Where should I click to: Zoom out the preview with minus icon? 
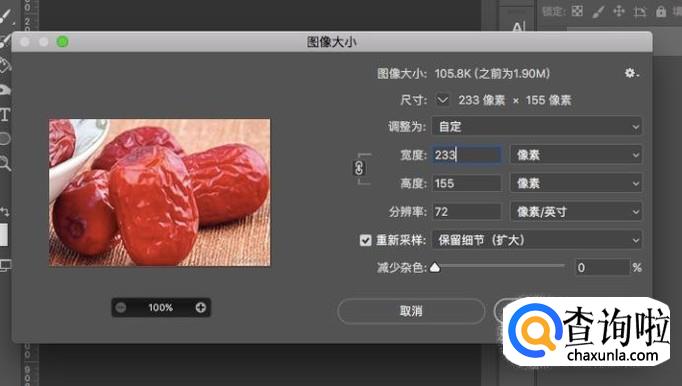pos(121,308)
